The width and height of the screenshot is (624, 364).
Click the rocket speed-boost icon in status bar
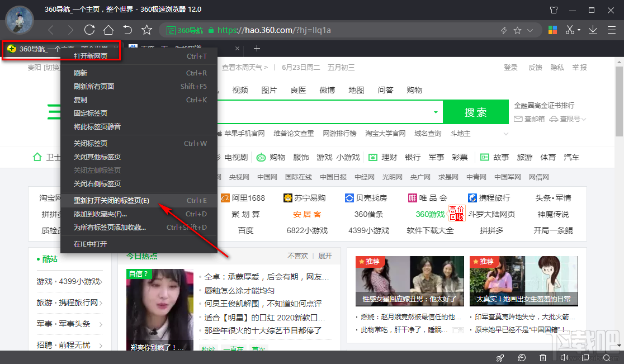500,358
